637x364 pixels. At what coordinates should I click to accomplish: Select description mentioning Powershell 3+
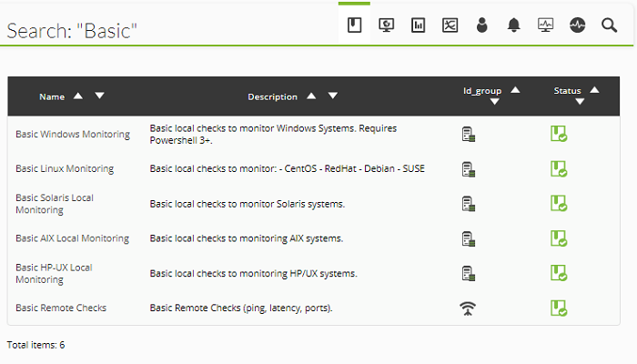[273, 134]
